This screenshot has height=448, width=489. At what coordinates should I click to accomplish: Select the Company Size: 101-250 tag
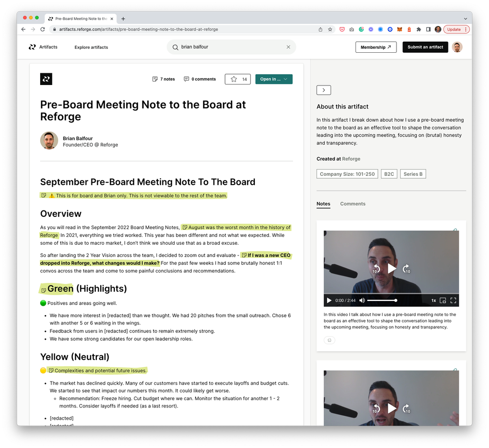pyautogui.click(x=347, y=174)
